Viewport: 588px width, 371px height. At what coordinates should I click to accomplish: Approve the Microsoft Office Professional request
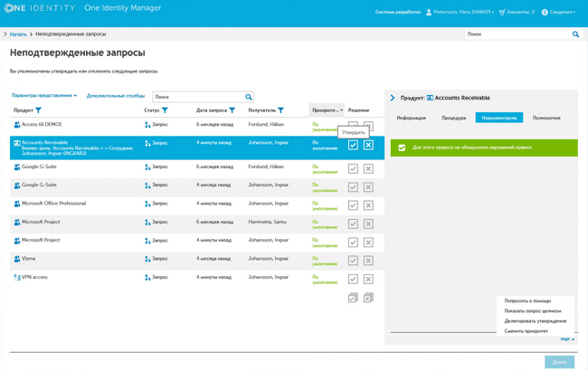click(x=353, y=205)
